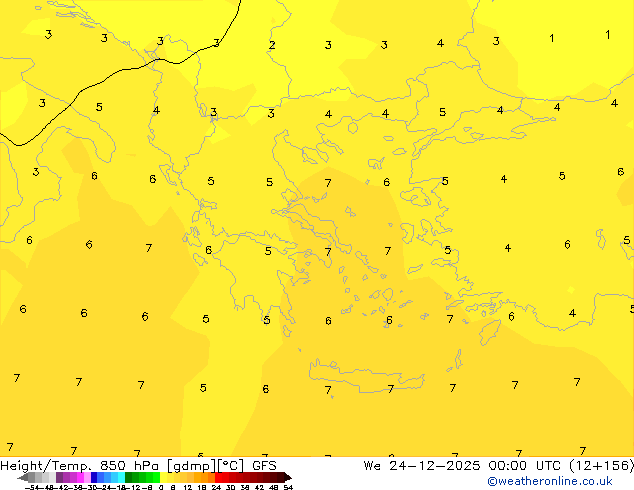The width and height of the screenshot is (634, 490).
Task: Open the weatheronline.co.uk copyright link
Action: coord(549,481)
